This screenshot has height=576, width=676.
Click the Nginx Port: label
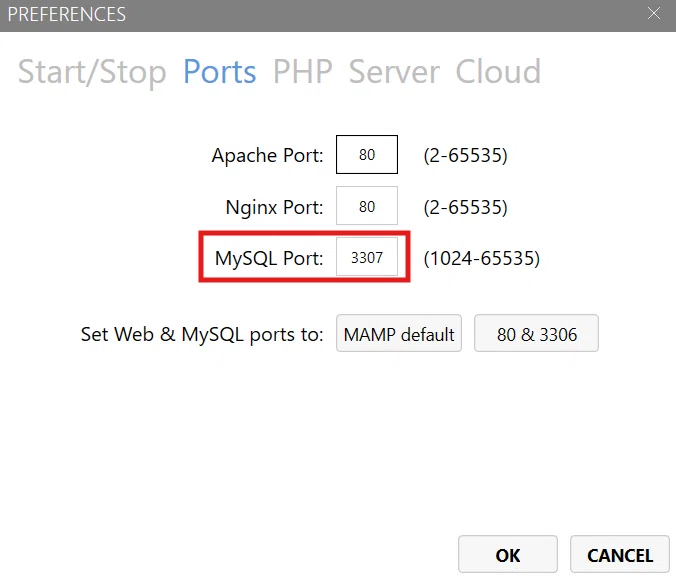coord(274,207)
